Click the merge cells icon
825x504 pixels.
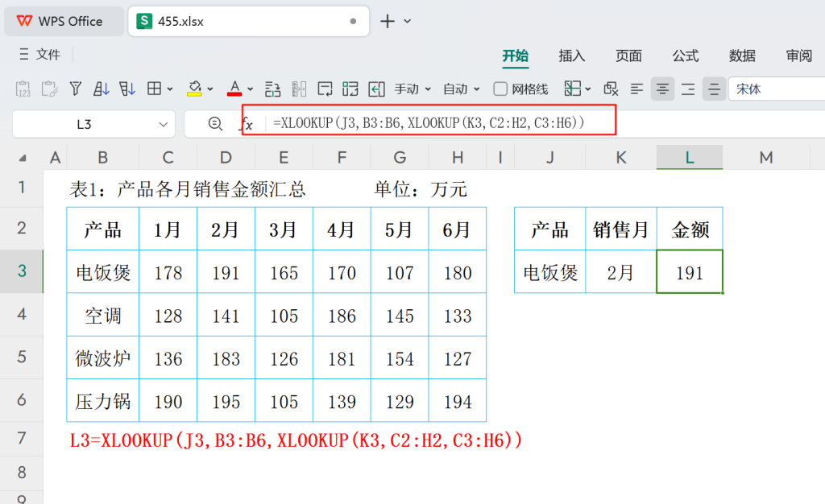click(350, 89)
